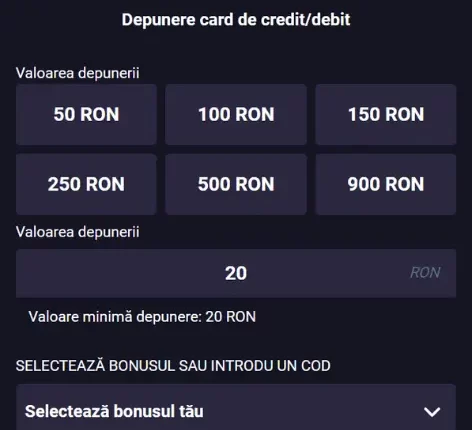The width and height of the screenshot is (472, 430).
Task: Click the 'Valoare minimă depunere: 20 RON' hint
Action: (142, 317)
